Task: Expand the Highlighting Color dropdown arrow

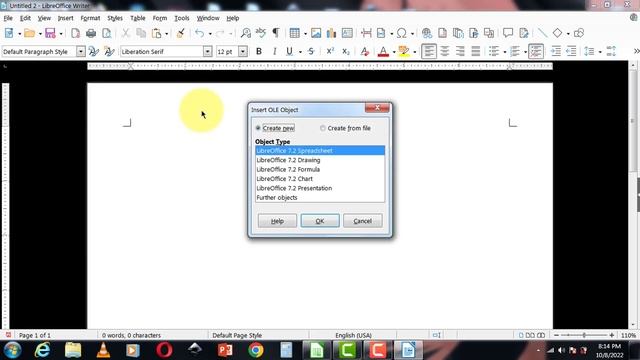Action: (414, 52)
